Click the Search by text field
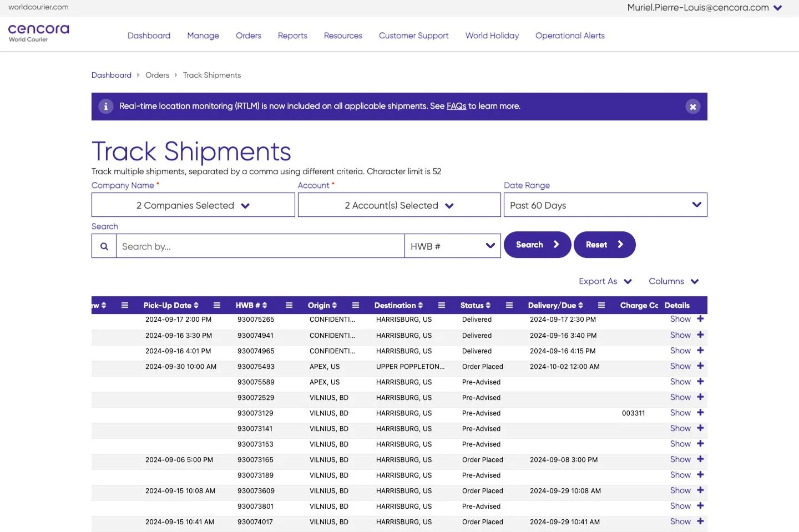This screenshot has width=799, height=532. coord(260,246)
